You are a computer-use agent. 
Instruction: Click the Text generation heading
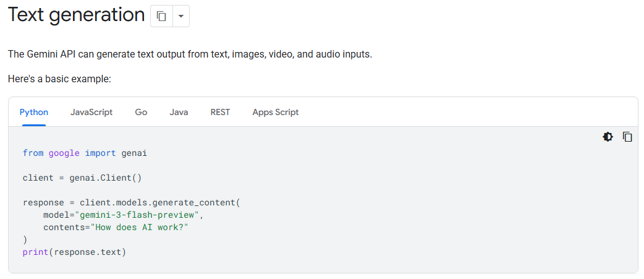(x=76, y=15)
